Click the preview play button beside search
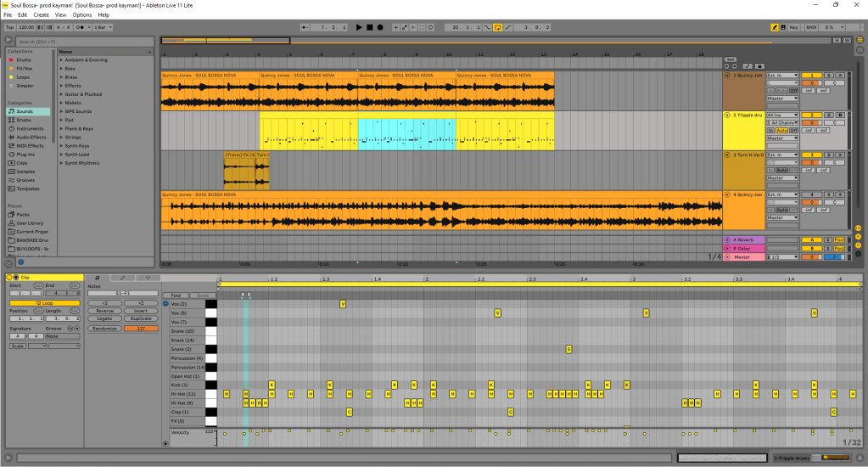The width and height of the screenshot is (868, 467). [8, 41]
